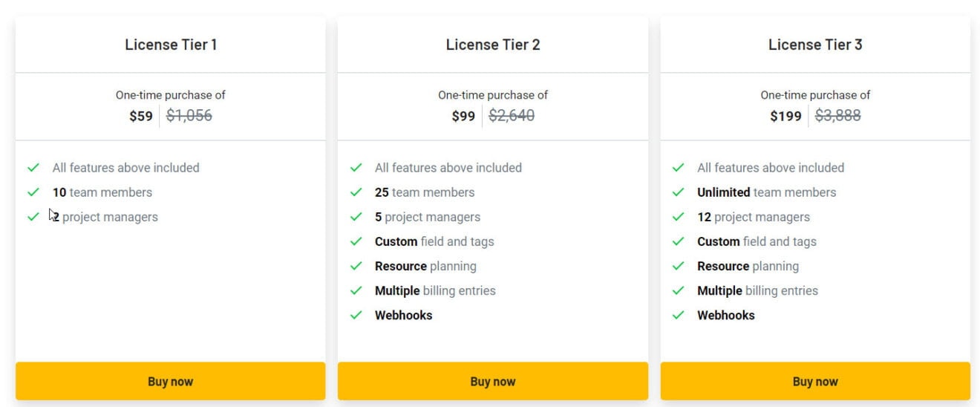Viewport: 980px width, 407px height.
Task: Click the 'Webhooks' feature text in Tier 3
Action: coord(725,315)
